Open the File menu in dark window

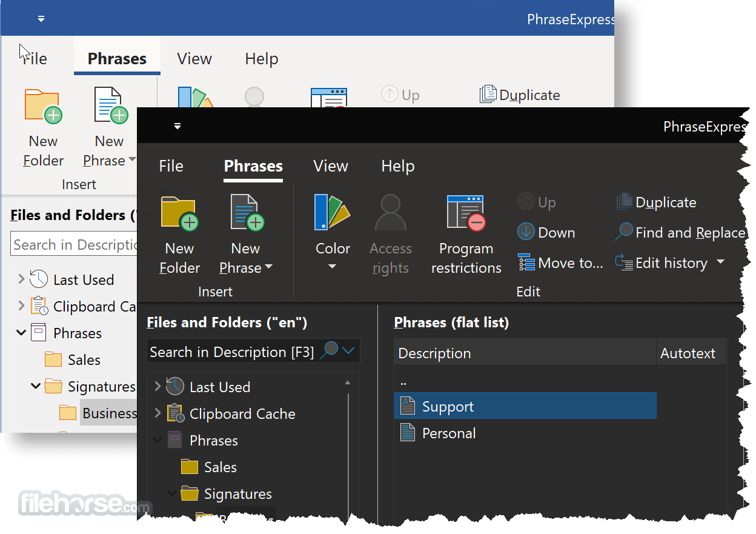click(171, 166)
